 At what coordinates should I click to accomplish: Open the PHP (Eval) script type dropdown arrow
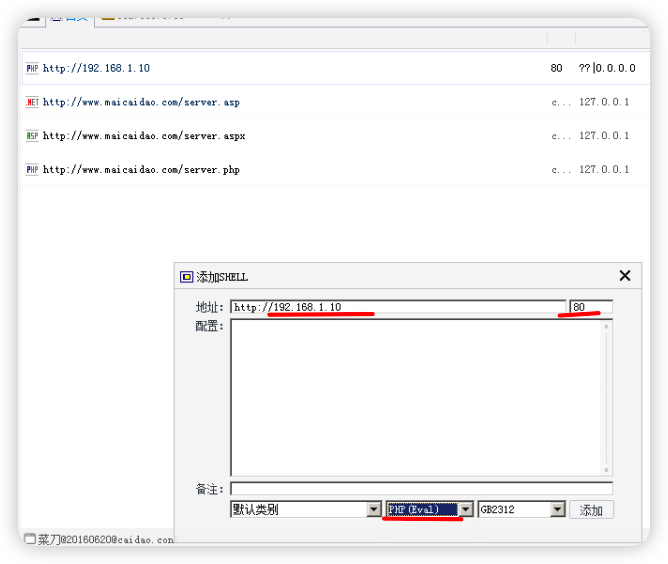[466, 509]
